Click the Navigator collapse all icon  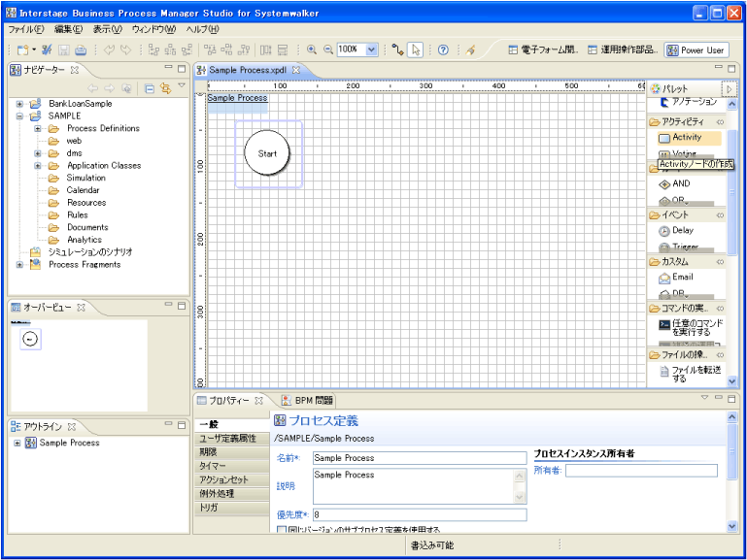[x=150, y=88]
